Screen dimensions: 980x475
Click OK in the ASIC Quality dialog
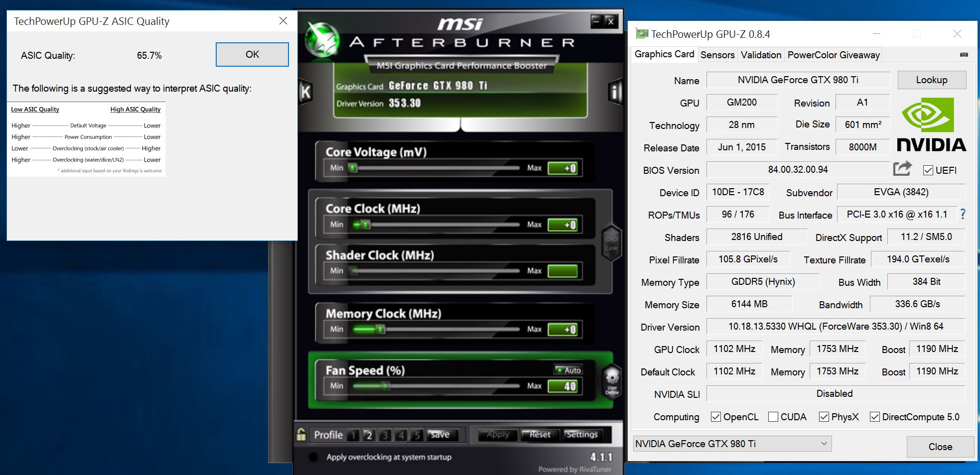point(252,54)
